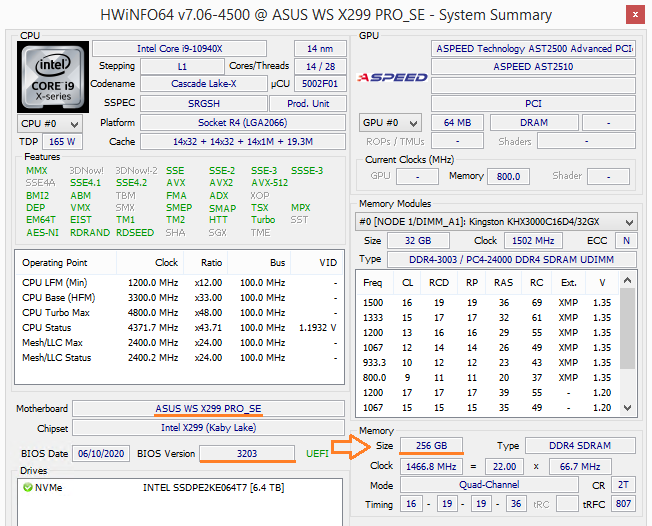The height and width of the screenshot is (526, 652).
Task: Click the Quad-Channel mode field
Action: (x=489, y=485)
